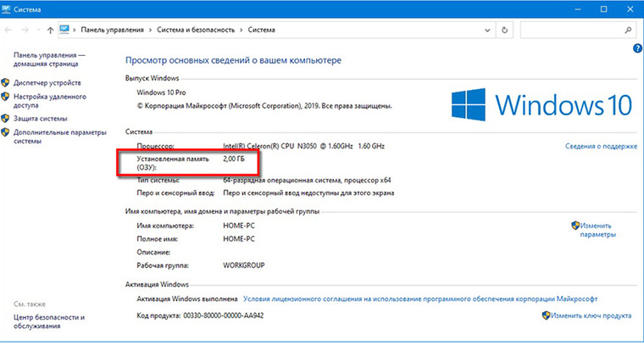Click the product code '00330-80000-00000-AA942'

point(224,315)
